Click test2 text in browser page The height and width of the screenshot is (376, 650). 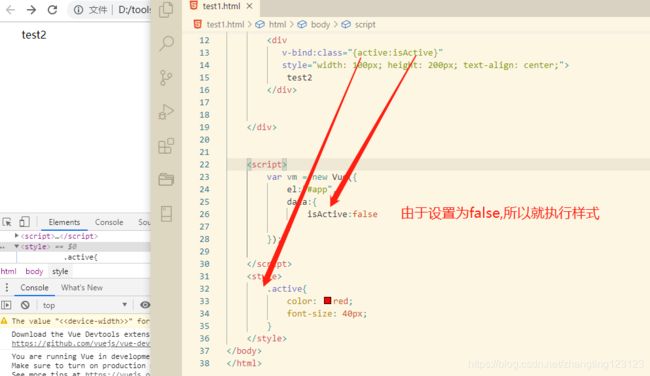pyautogui.click(x=34, y=35)
